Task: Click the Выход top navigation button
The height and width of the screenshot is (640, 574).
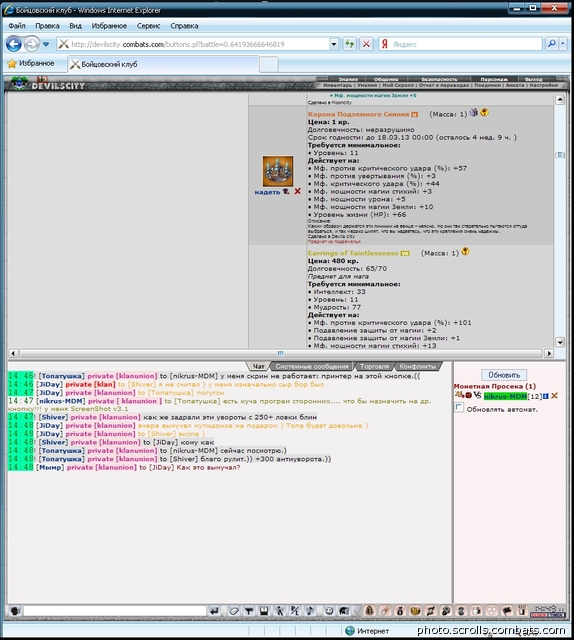Action: pyautogui.click(x=534, y=79)
